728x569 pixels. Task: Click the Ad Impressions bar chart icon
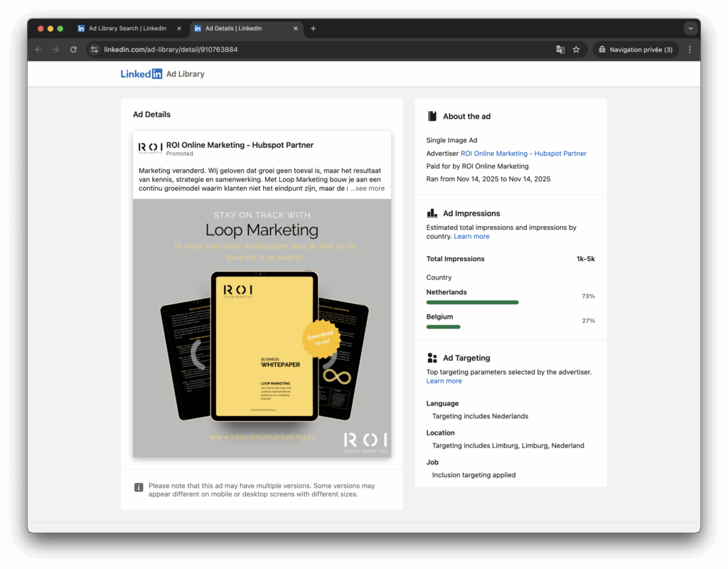click(432, 213)
